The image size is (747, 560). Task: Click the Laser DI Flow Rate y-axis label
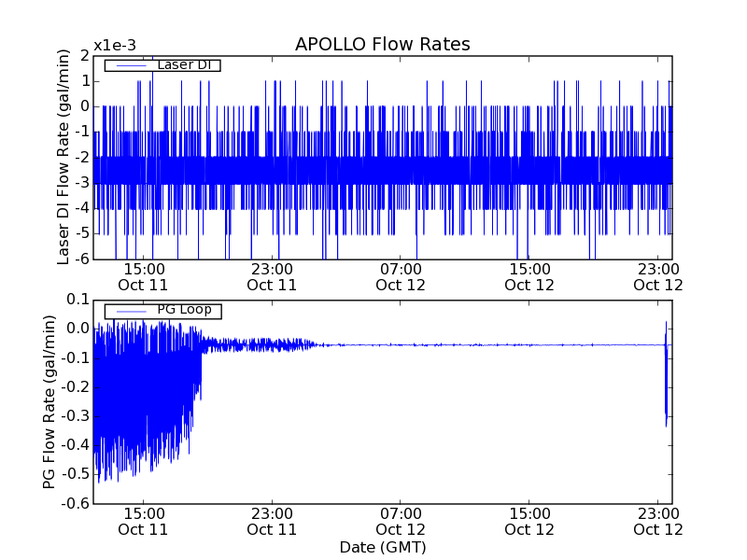coord(63,156)
